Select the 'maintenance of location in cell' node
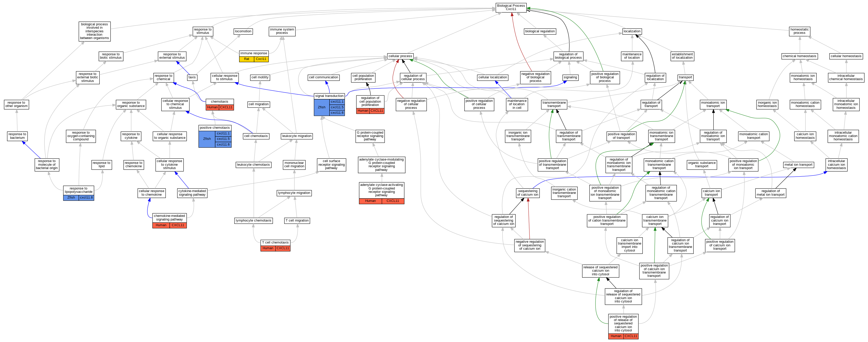 (517, 104)
